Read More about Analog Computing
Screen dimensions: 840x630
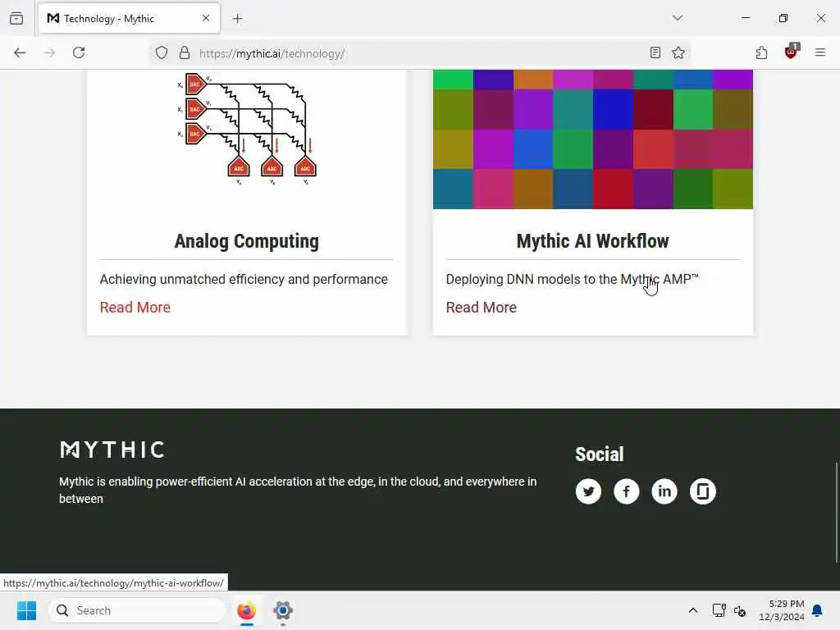tap(135, 308)
